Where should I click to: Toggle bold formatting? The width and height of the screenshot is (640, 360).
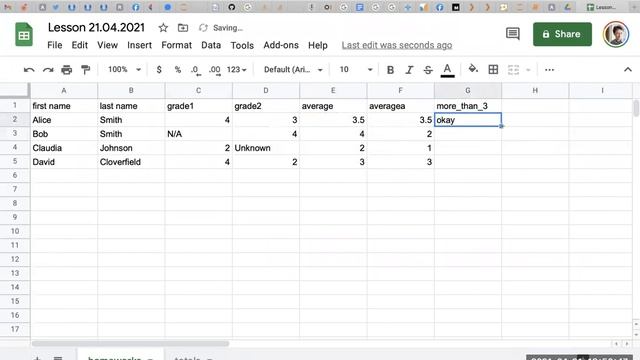click(x=390, y=70)
